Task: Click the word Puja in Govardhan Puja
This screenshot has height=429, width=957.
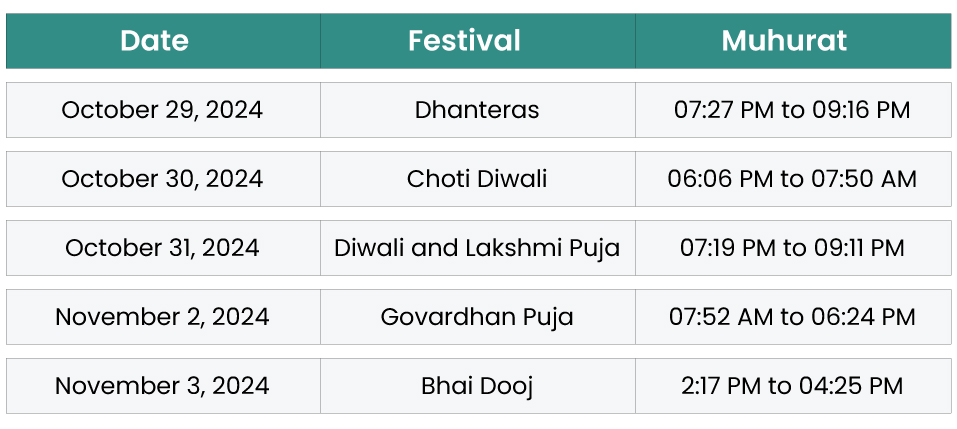Action: pyautogui.click(x=549, y=318)
